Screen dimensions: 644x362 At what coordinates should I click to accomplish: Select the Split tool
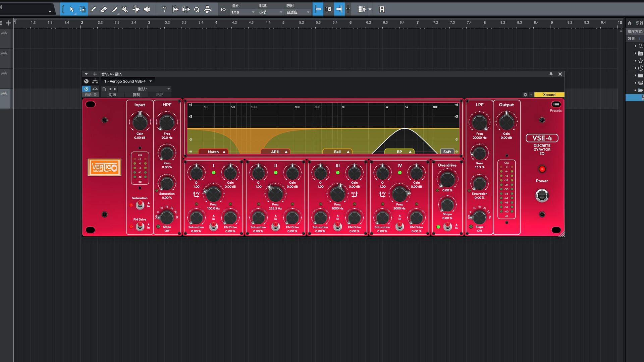tap(93, 9)
